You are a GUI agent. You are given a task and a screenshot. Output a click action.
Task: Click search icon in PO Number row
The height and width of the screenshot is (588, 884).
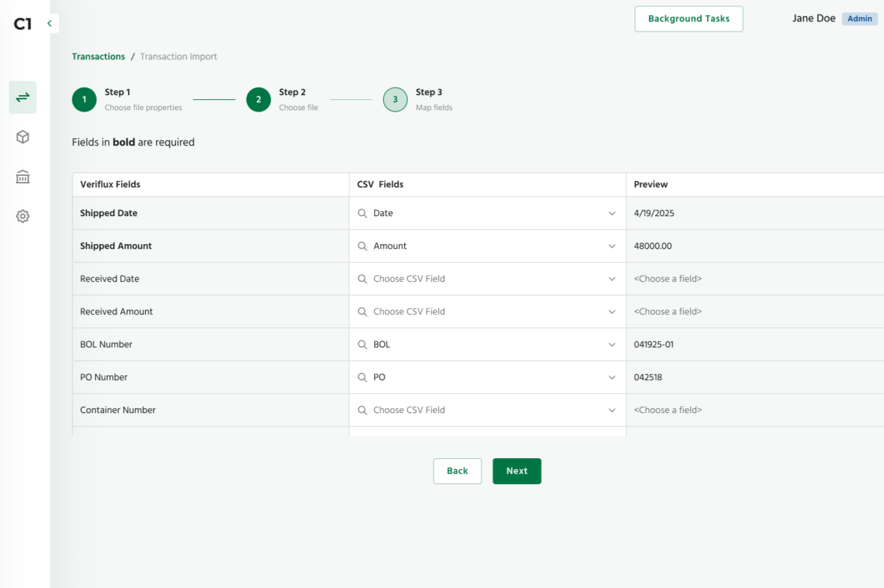point(362,377)
